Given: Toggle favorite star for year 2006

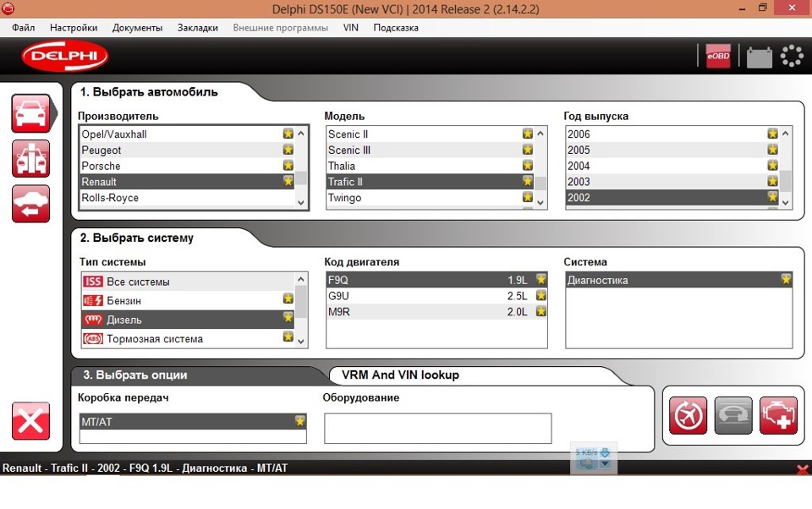Looking at the screenshot, I should tap(772, 134).
